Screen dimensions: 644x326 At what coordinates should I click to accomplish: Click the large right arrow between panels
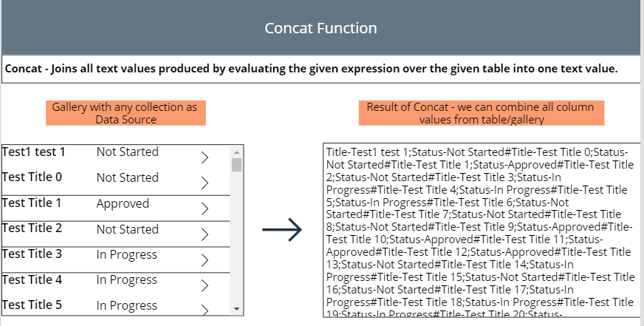coord(283,229)
